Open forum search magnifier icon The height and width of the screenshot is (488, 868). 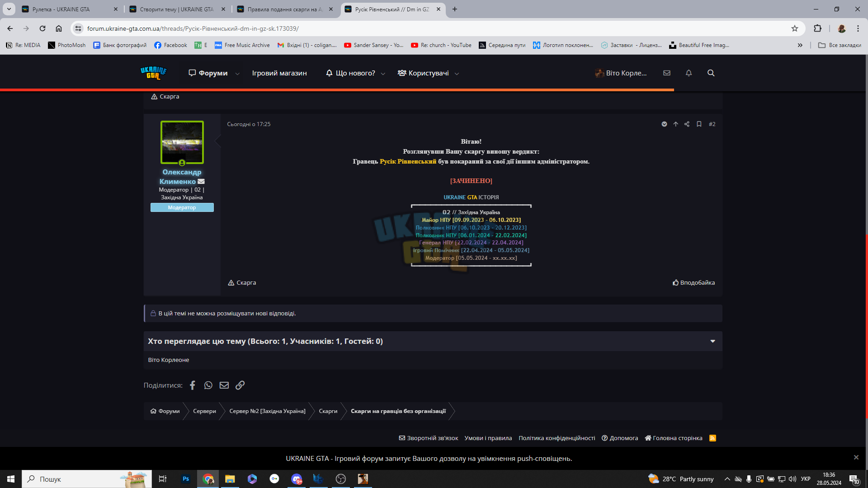711,73
